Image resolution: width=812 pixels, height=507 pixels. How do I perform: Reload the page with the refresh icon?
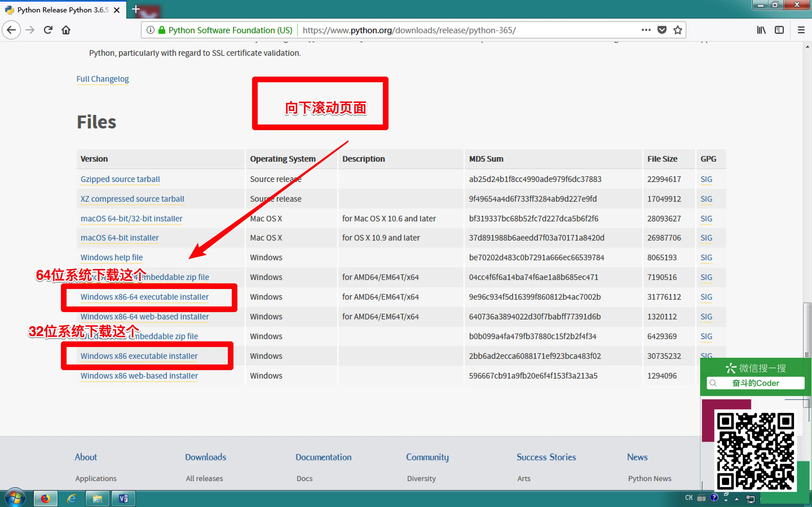coord(48,30)
